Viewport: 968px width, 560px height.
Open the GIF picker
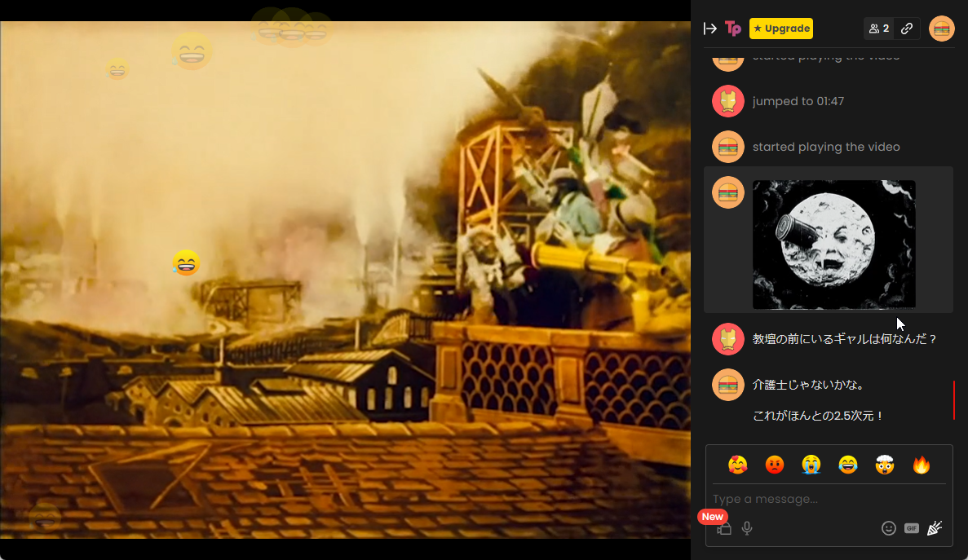pos(911,528)
